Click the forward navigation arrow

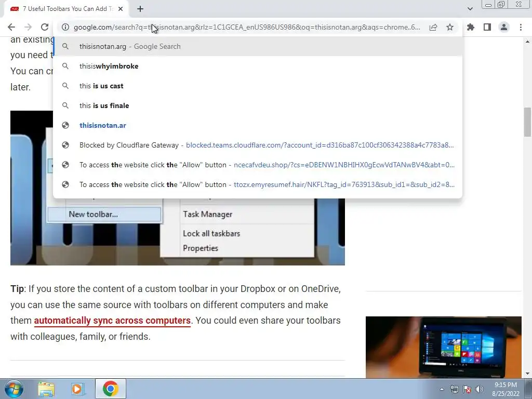(x=28, y=27)
